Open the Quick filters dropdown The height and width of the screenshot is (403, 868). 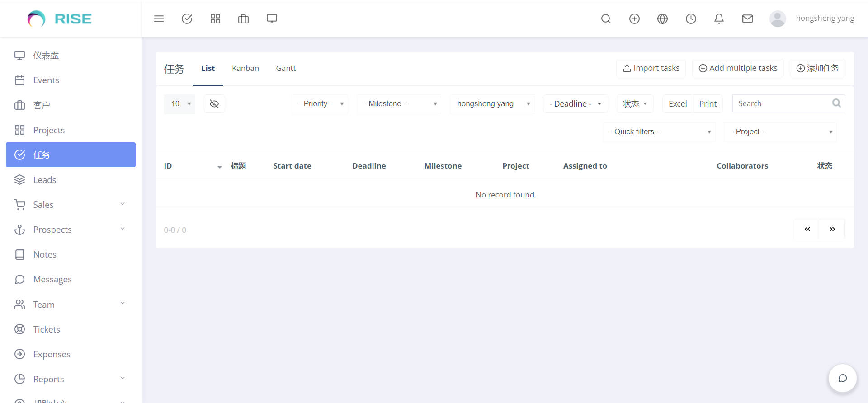[659, 132]
